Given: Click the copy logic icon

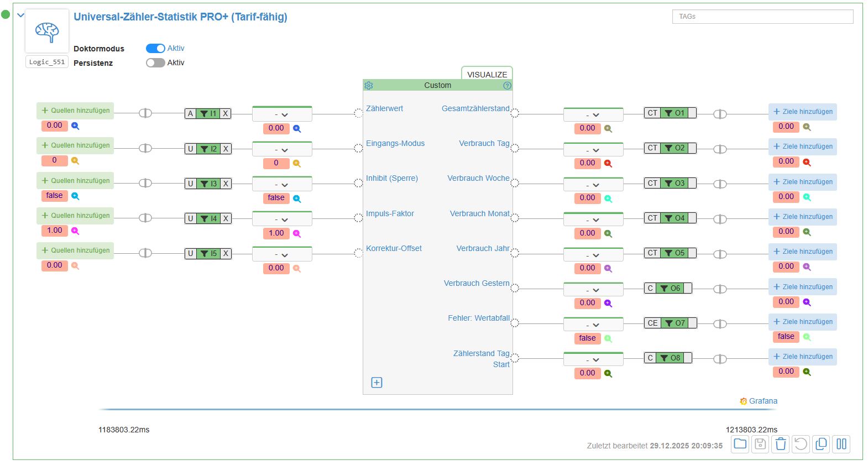Looking at the screenshot, I should point(821,444).
